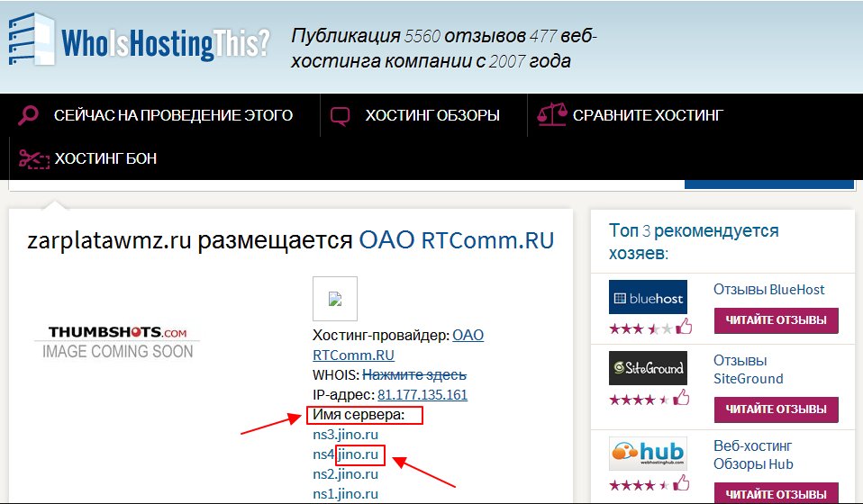
Task: Open IP address 81.177.135.161 link
Action: [x=422, y=395]
